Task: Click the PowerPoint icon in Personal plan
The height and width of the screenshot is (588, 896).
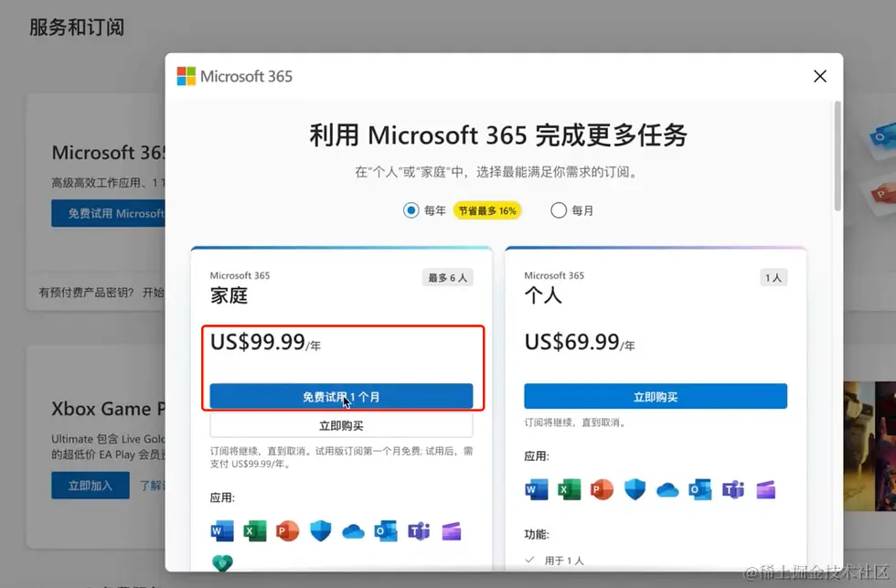Action: coord(602,490)
